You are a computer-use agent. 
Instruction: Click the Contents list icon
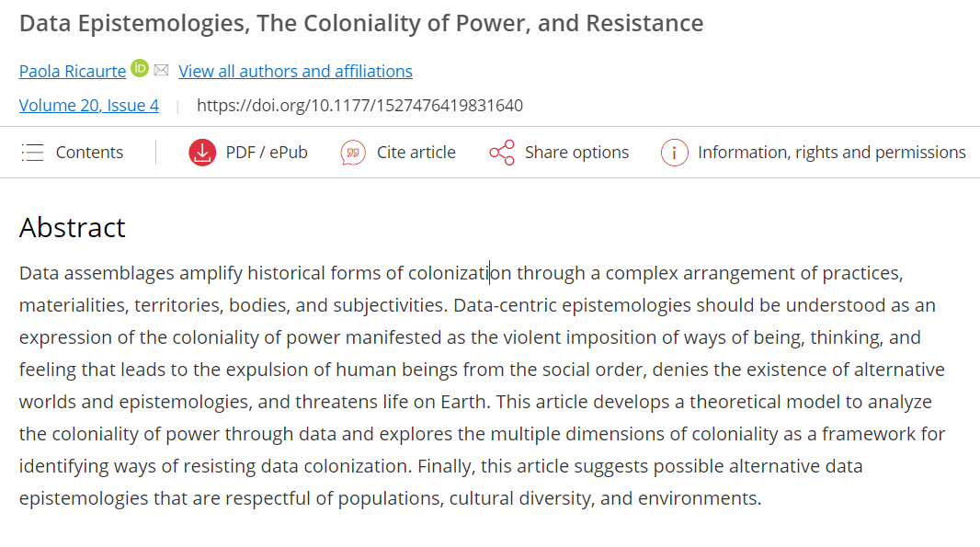coord(32,153)
